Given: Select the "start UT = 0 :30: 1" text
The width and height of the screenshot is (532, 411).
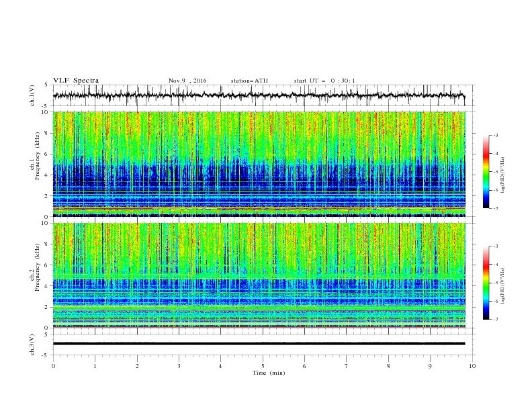Looking at the screenshot, I should point(324,81).
